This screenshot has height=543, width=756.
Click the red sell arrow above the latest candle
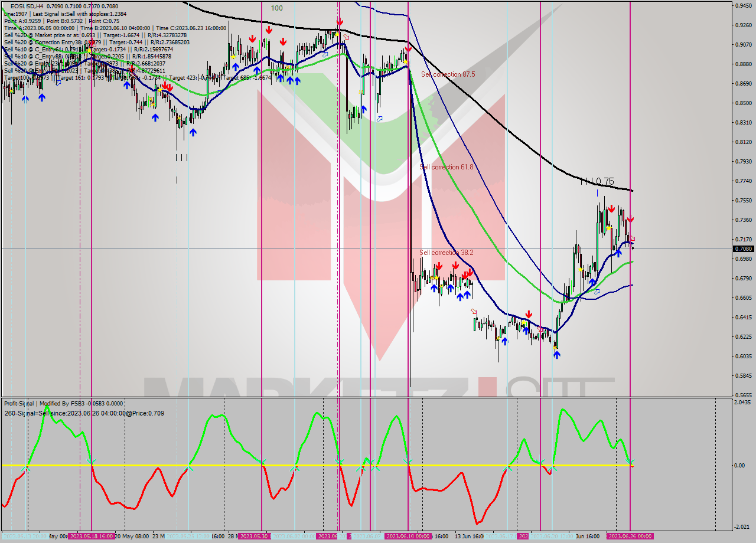(630, 219)
